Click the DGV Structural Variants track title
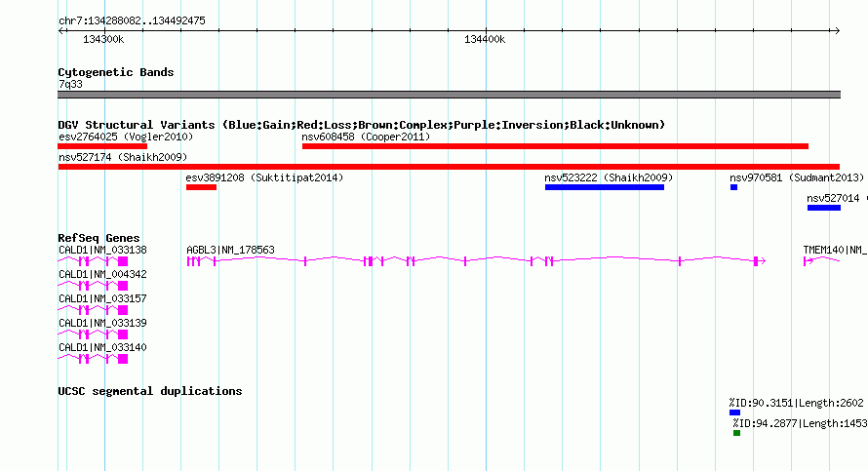The width and height of the screenshot is (868, 471). click(x=362, y=125)
